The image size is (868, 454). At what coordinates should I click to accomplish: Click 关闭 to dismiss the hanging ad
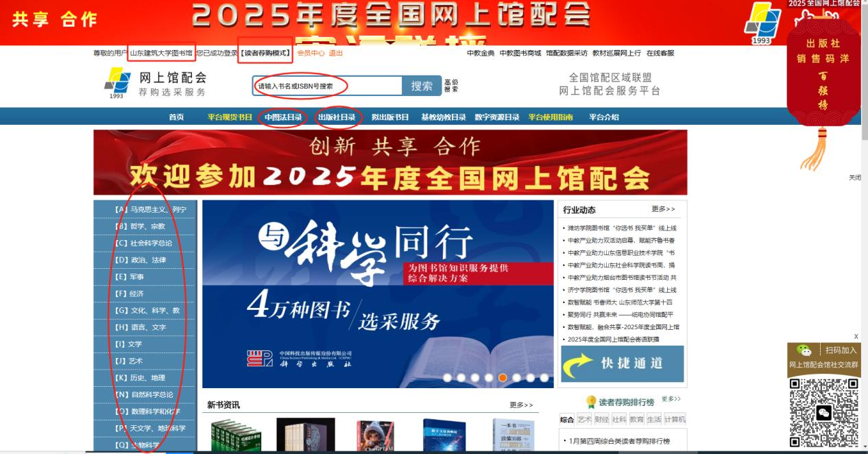pyautogui.click(x=854, y=178)
